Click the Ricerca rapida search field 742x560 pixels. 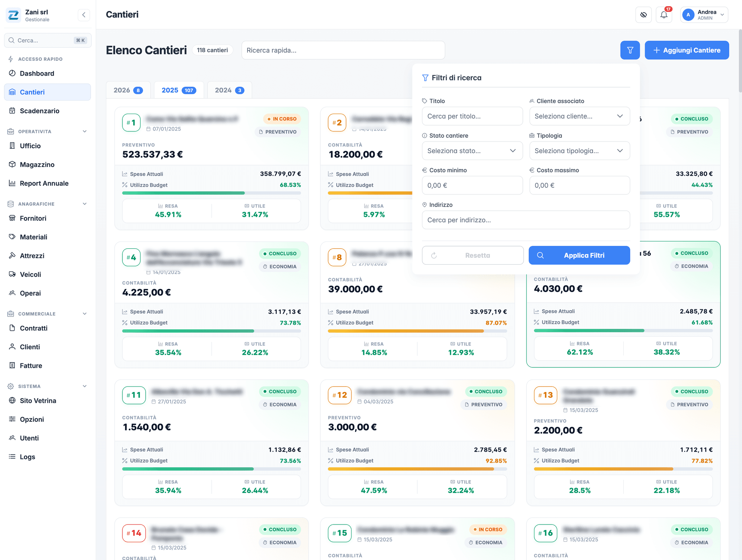click(x=343, y=50)
